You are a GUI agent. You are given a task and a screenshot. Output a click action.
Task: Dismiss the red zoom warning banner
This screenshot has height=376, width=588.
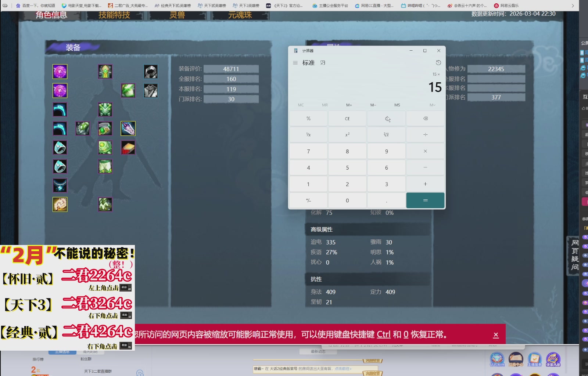tap(496, 335)
